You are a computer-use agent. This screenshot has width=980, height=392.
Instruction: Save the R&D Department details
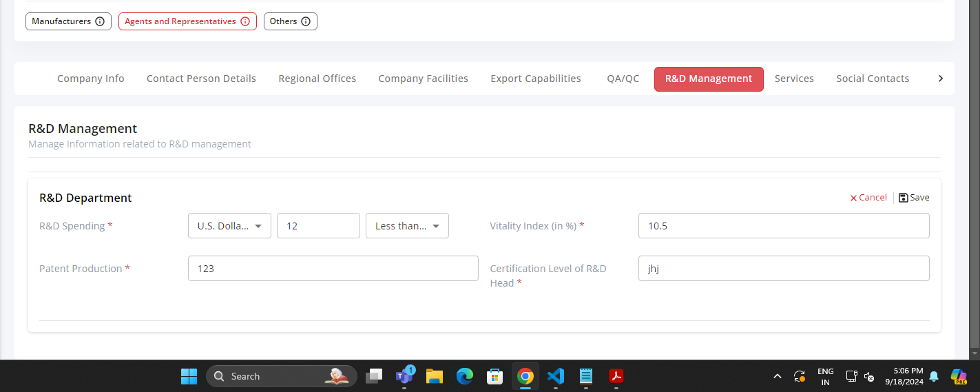(x=914, y=198)
